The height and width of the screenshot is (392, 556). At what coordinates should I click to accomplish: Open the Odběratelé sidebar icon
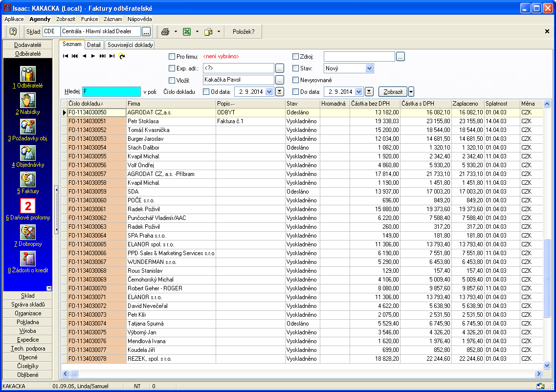pyautogui.click(x=27, y=74)
